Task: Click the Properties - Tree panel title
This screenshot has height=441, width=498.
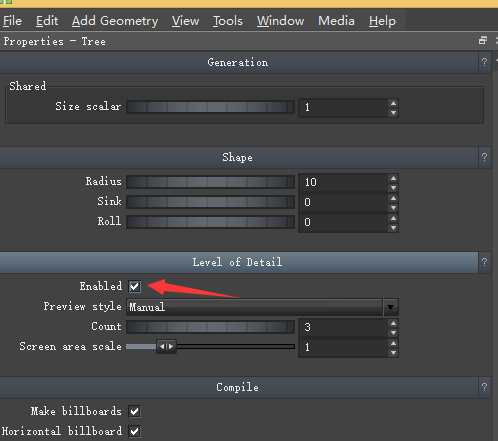Action: (54, 41)
